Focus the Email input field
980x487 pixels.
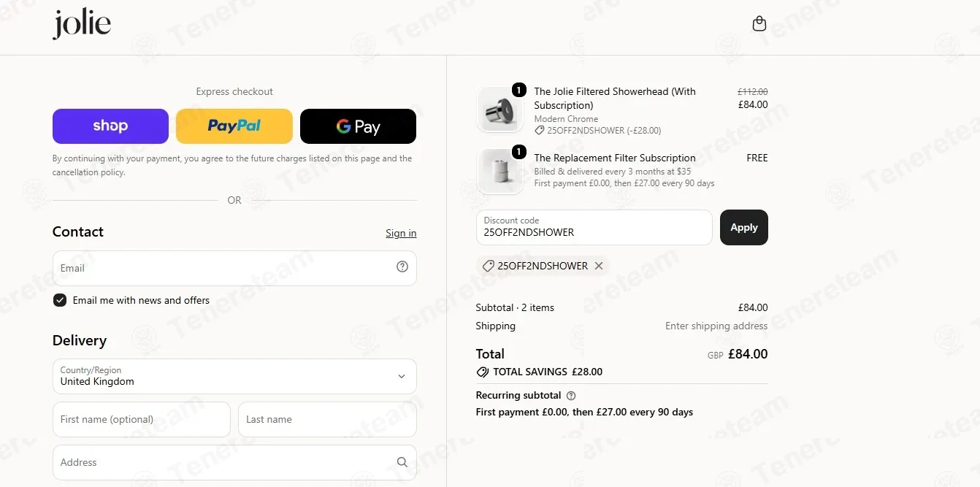pyautogui.click(x=234, y=268)
